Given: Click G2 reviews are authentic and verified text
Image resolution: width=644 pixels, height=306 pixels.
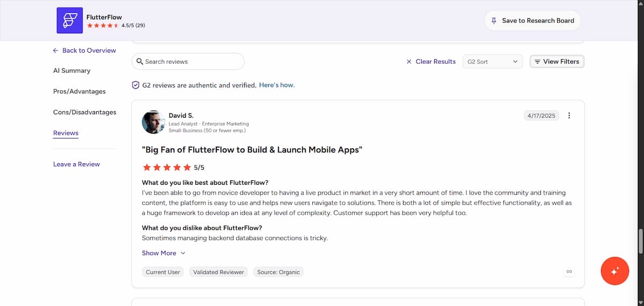Looking at the screenshot, I should click(x=199, y=85).
